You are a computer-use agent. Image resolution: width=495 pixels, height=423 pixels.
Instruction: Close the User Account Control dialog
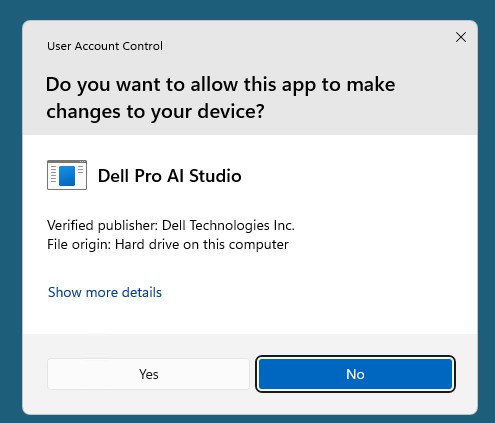click(461, 37)
